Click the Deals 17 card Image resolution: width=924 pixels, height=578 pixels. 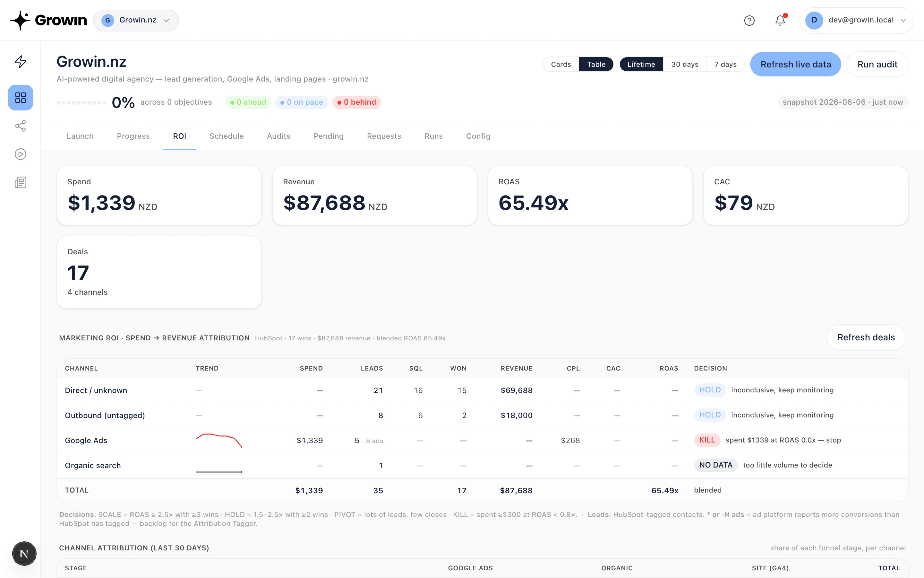click(159, 272)
